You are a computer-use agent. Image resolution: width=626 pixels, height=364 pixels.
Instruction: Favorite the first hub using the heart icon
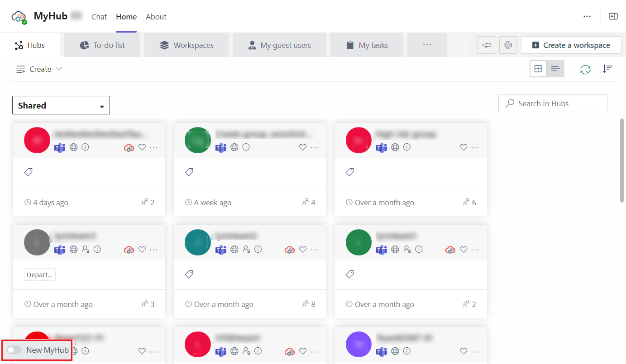click(x=142, y=147)
